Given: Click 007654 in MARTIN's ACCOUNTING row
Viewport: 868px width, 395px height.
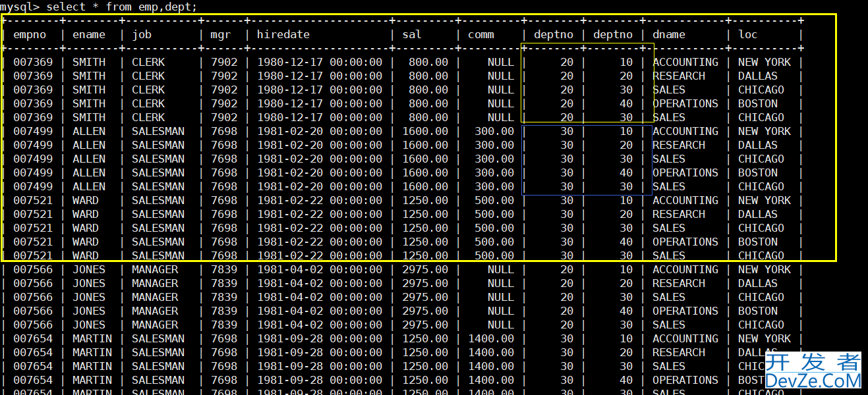Looking at the screenshot, I should [33, 338].
